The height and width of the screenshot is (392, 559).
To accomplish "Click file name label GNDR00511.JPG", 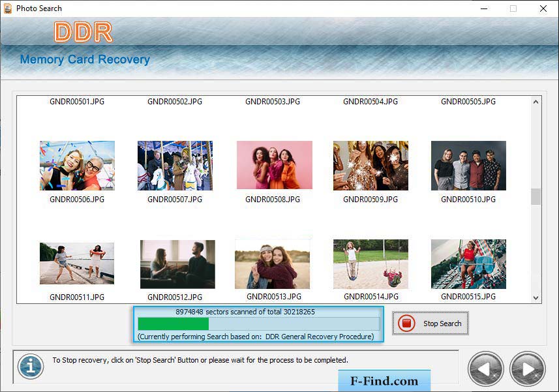I will pyautogui.click(x=77, y=297).
